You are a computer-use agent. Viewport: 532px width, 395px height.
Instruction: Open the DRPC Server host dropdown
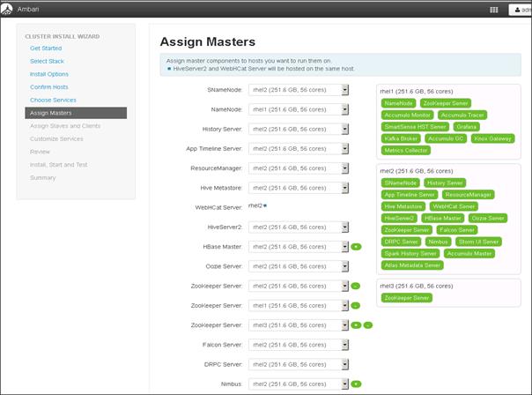pos(299,364)
